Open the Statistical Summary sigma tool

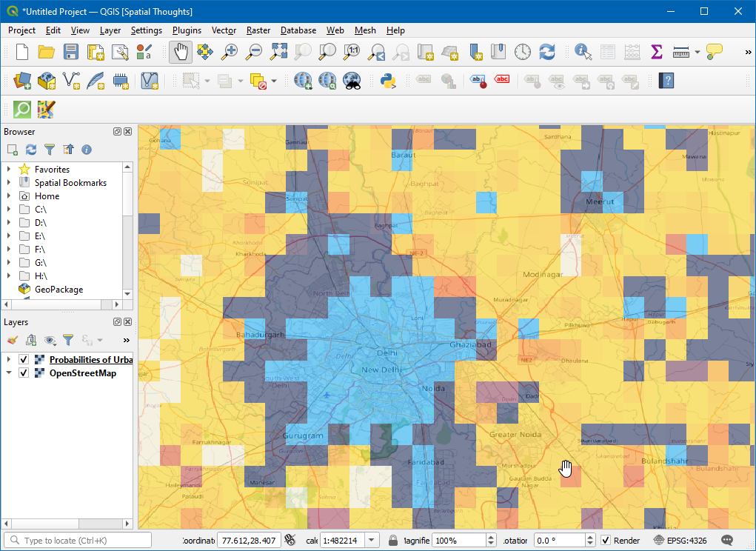656,52
